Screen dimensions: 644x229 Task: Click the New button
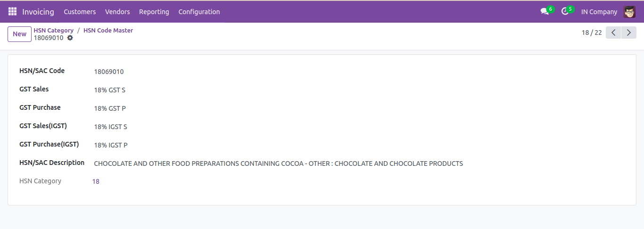coord(20,34)
